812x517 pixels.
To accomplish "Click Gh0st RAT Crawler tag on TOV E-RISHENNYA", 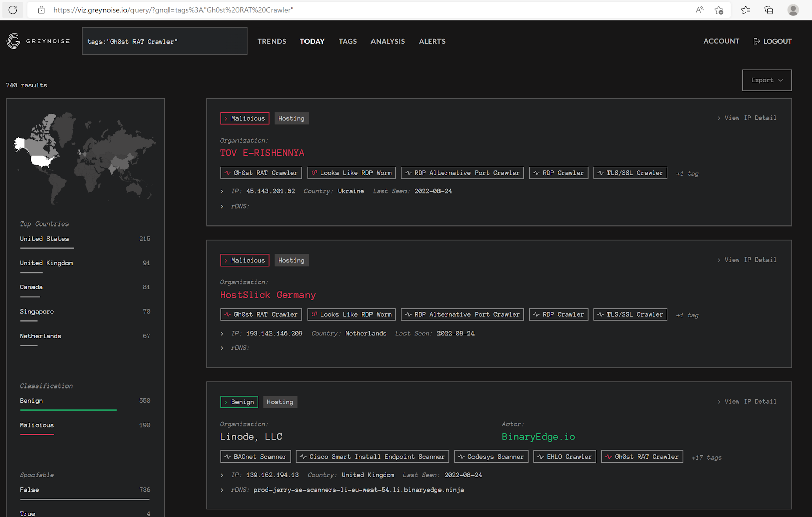I will tap(261, 173).
